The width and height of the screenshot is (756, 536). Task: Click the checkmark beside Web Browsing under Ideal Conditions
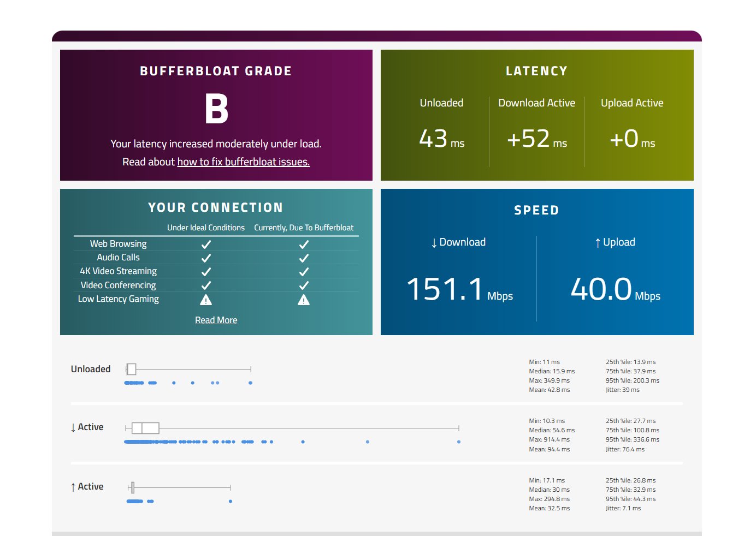click(206, 243)
